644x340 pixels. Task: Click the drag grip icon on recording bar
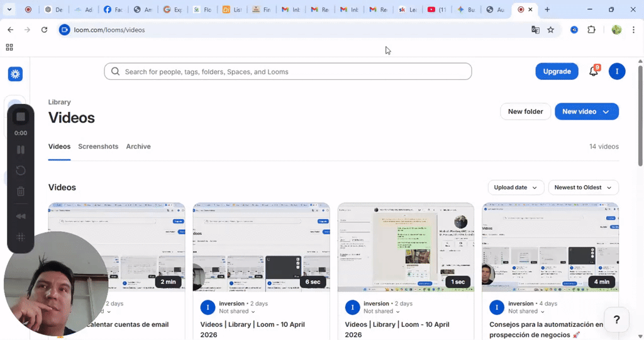tap(21, 237)
